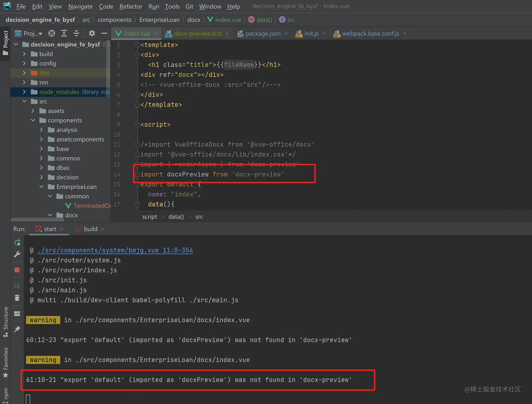Toggle the Favorites tool window side tab
The width and height of the screenshot is (532, 404).
pos(5,362)
